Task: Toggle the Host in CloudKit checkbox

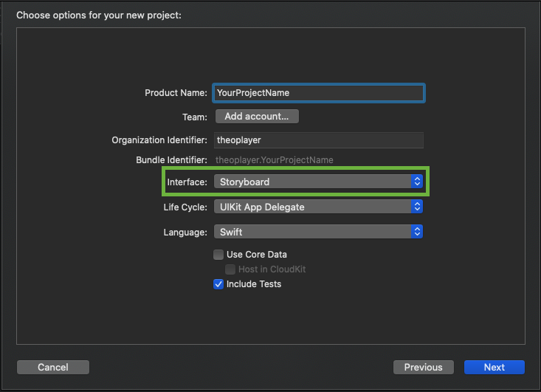Action: 231,269
